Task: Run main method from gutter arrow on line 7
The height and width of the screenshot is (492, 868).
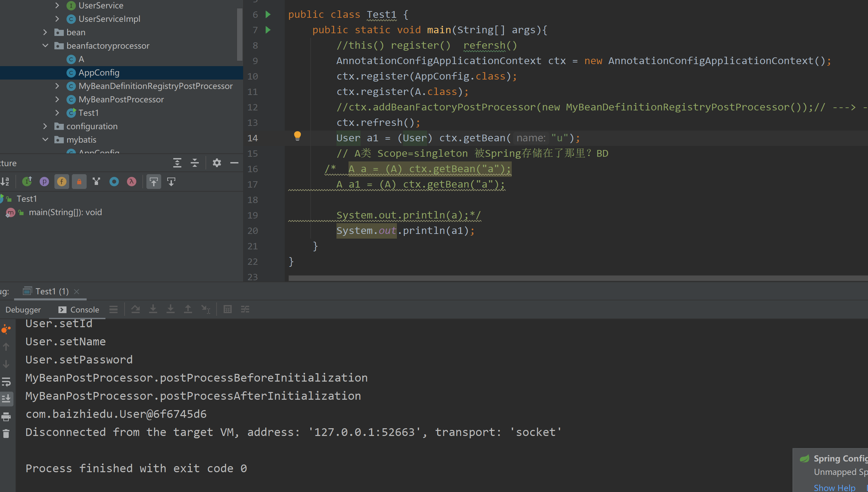Action: click(268, 30)
